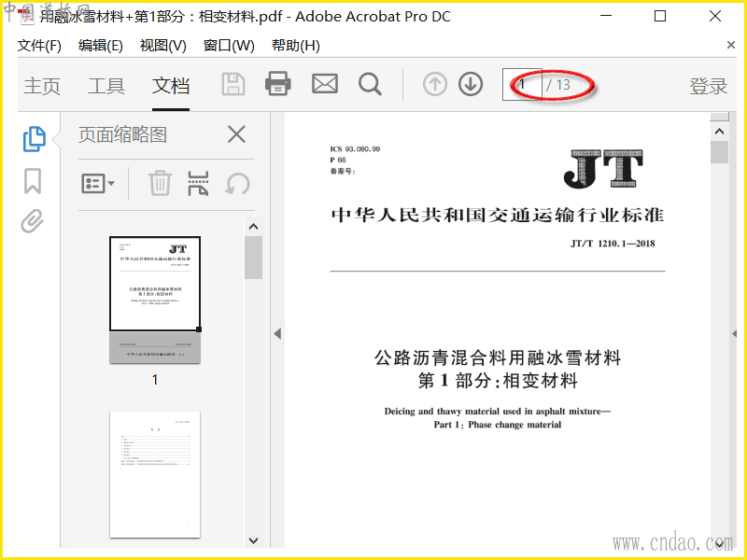The image size is (747, 560).
Task: Go to previous page arrow
Action: click(x=435, y=84)
